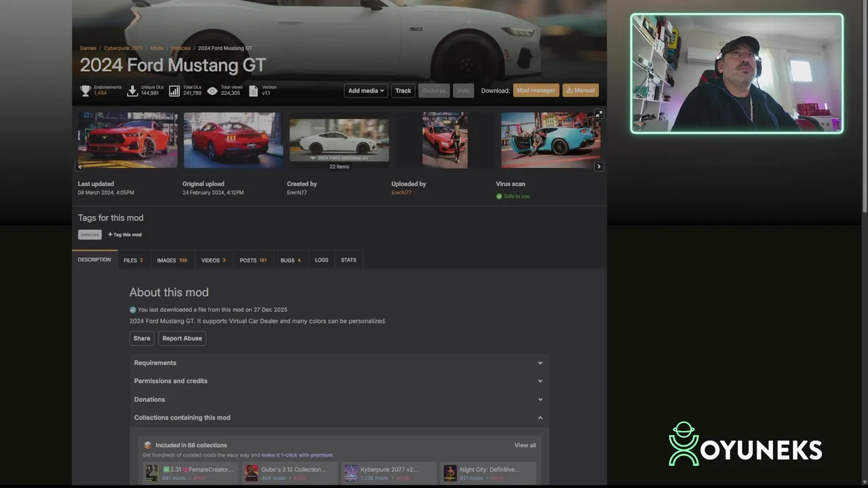The image size is (868, 488).
Task: Collapse Collections containing this mod section
Action: (x=339, y=418)
